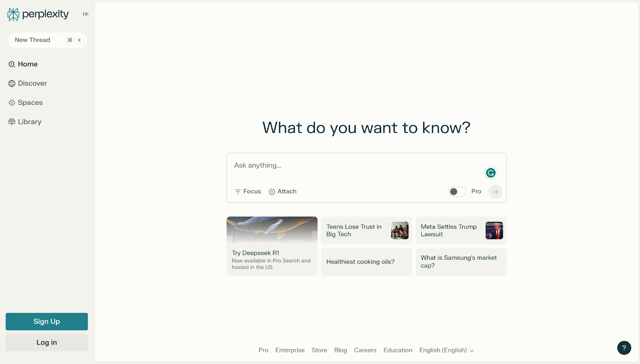Click the Attach plus-circle icon
640x364 pixels.
click(272, 192)
